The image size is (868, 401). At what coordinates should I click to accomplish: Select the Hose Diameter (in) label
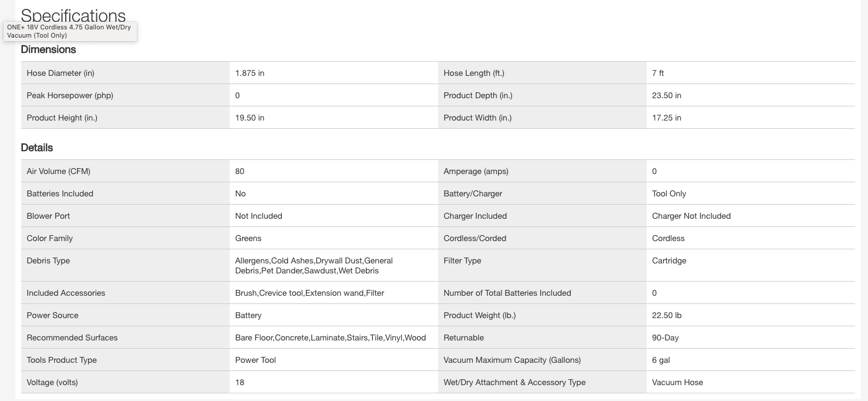[x=60, y=73]
